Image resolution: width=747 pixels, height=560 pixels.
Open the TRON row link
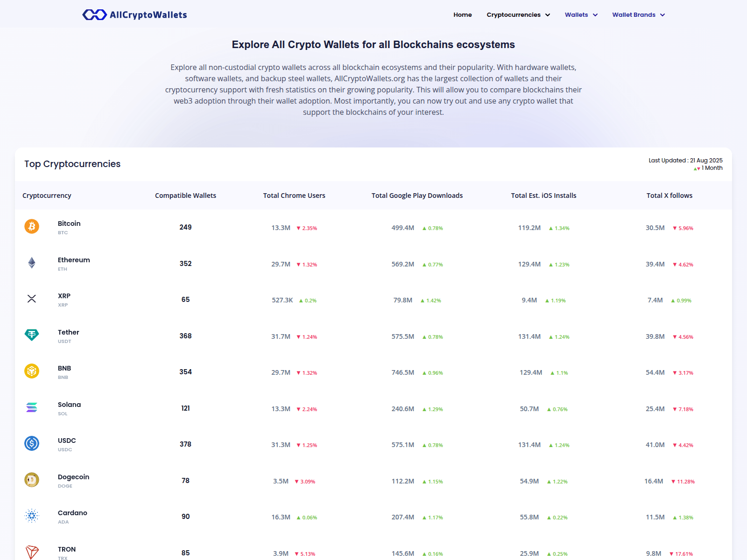(x=67, y=549)
